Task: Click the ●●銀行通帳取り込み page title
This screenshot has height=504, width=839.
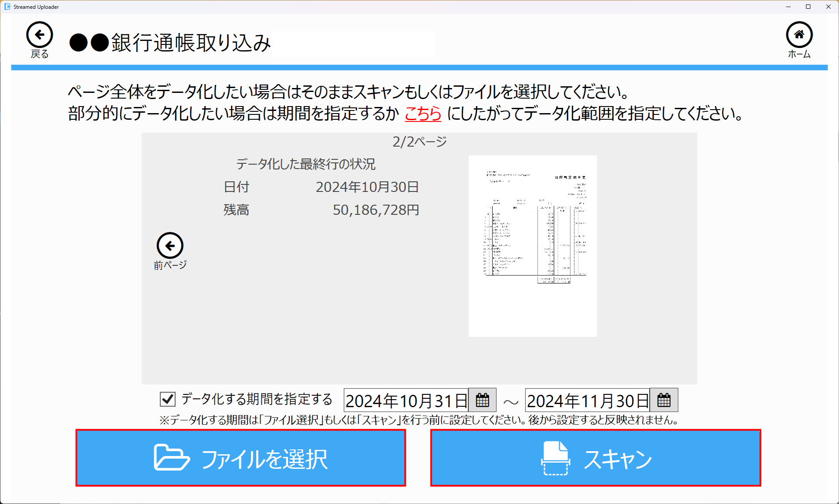Action: 170,43
